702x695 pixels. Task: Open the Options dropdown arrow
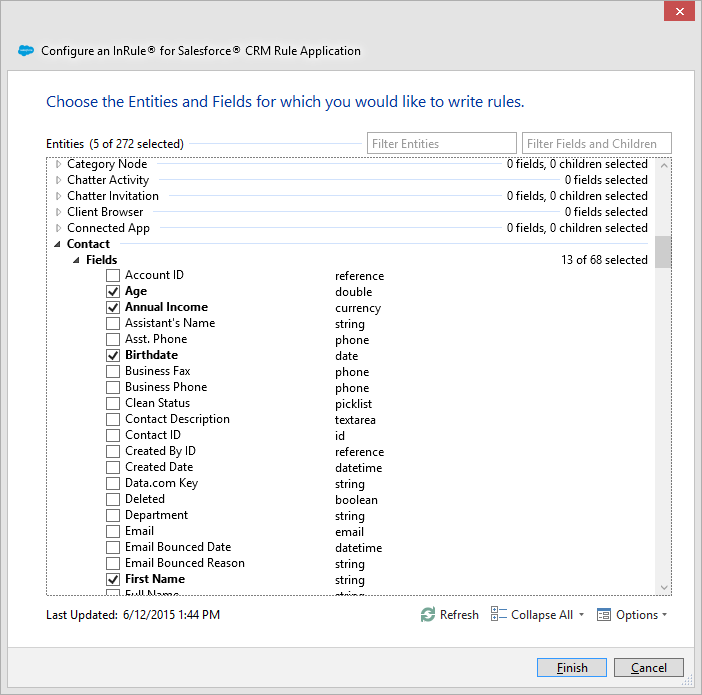coord(664,615)
